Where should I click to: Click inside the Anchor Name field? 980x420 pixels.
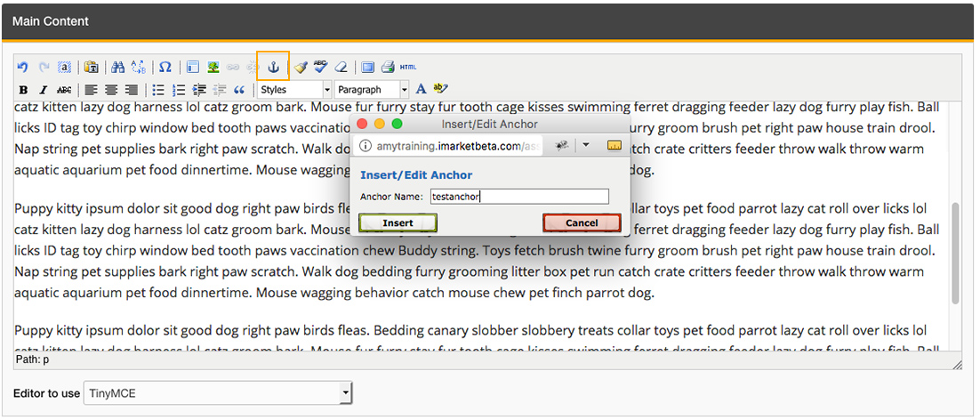click(518, 197)
